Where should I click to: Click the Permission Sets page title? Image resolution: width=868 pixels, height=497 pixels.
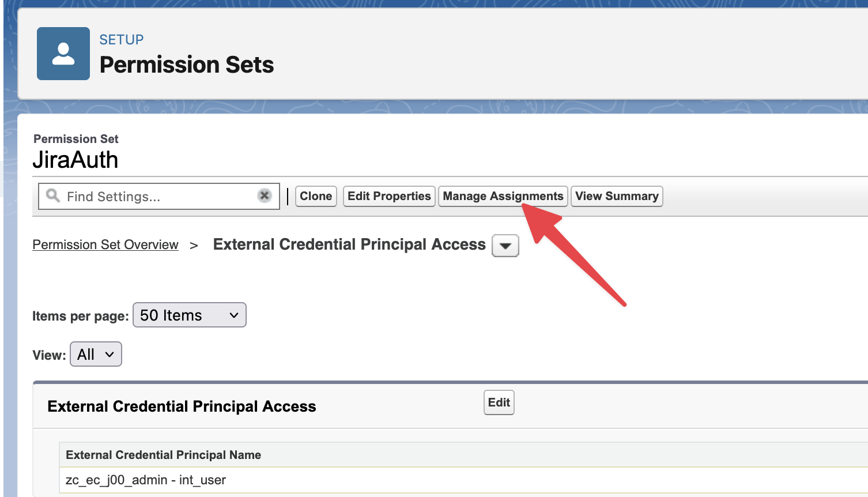[x=187, y=65]
